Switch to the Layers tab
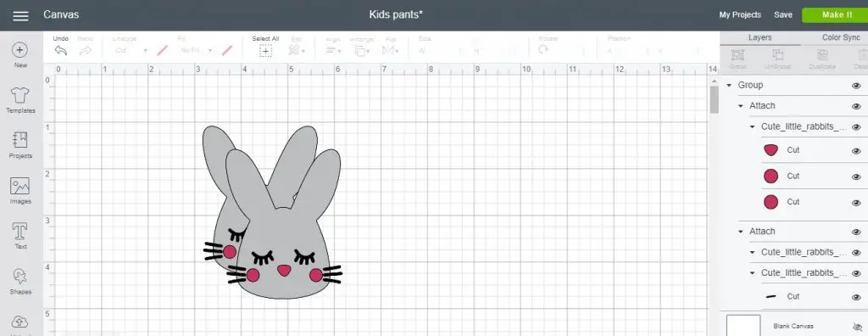 759,37
